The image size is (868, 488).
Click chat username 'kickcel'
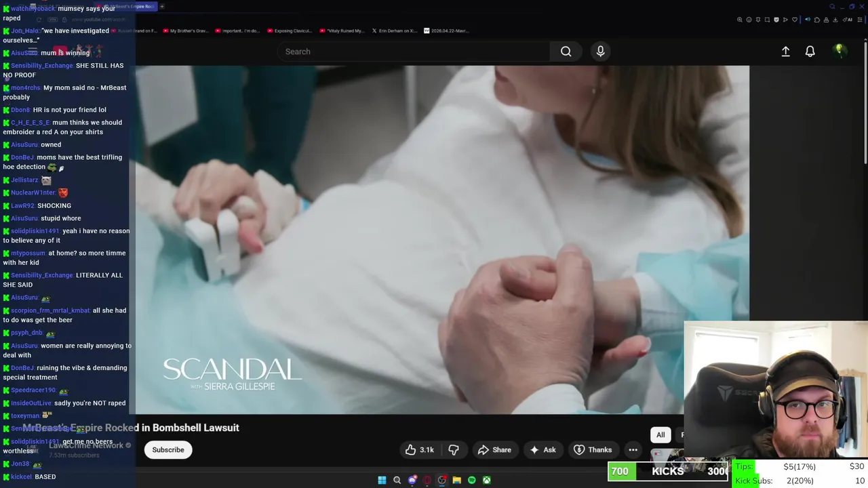click(x=21, y=476)
